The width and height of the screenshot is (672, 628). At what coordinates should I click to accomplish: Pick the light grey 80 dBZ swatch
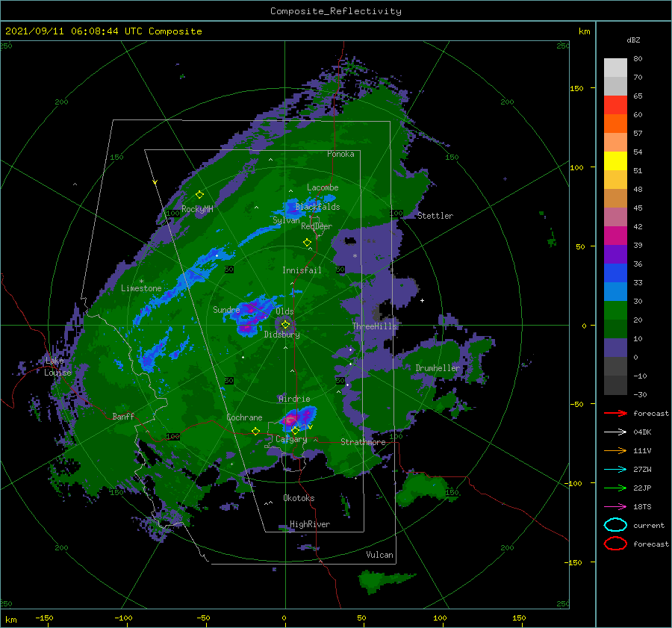[615, 68]
